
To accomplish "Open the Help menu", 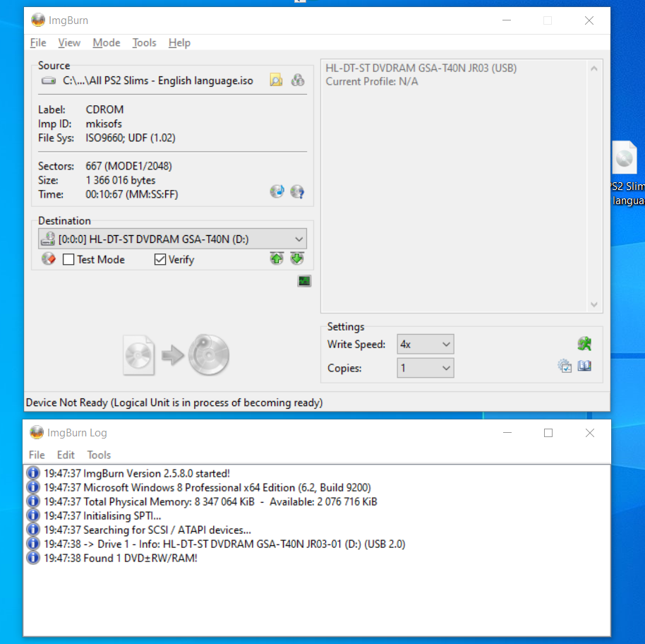I will coord(179,43).
